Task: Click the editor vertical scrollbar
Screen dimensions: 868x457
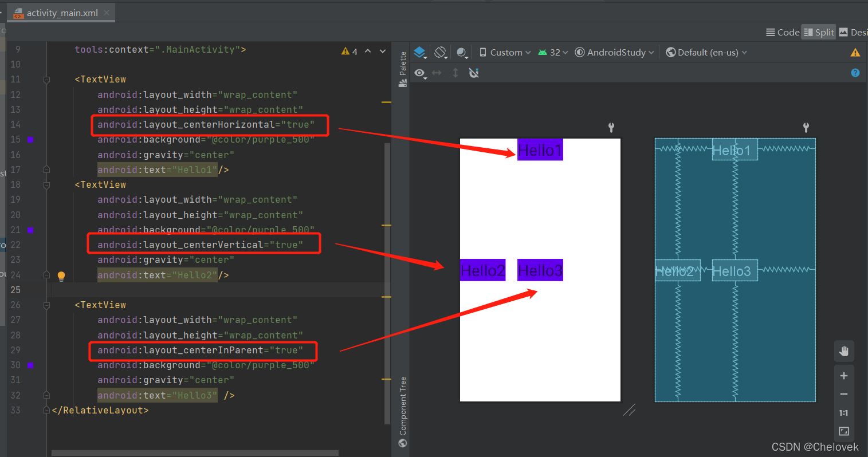Action: point(387,283)
